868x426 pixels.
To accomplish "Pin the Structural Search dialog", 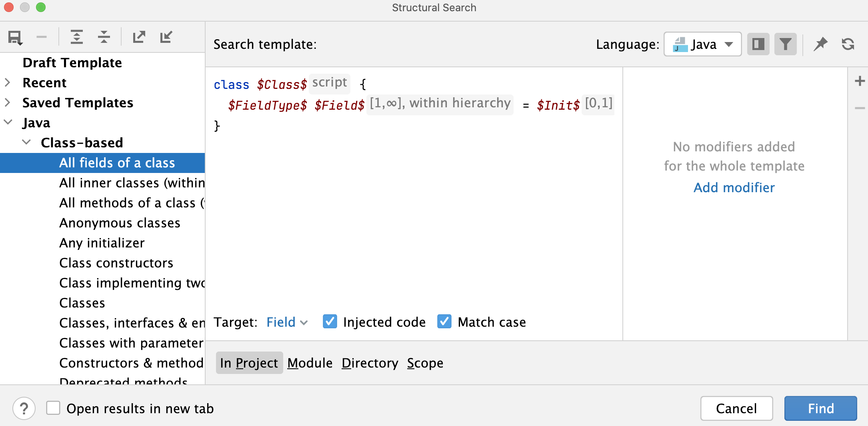I will [x=820, y=44].
